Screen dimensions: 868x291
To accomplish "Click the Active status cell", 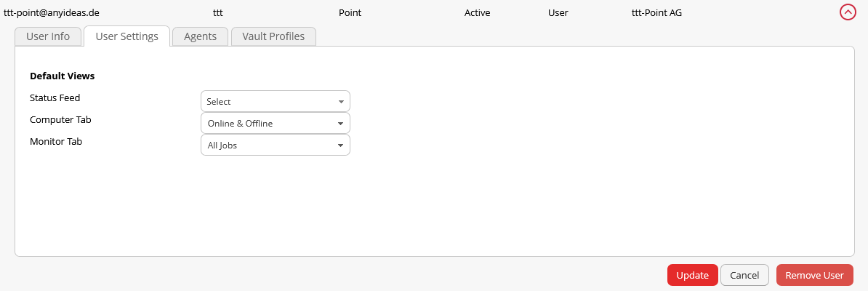I will pyautogui.click(x=477, y=12).
